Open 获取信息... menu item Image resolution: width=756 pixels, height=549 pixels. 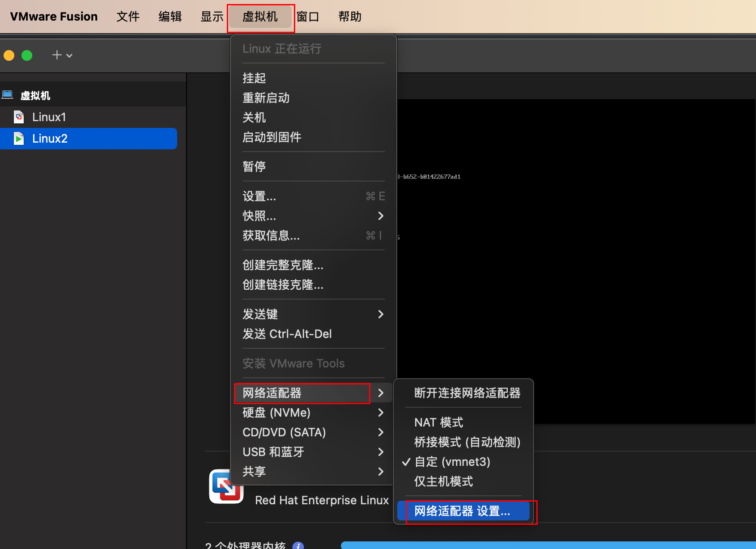(x=313, y=236)
